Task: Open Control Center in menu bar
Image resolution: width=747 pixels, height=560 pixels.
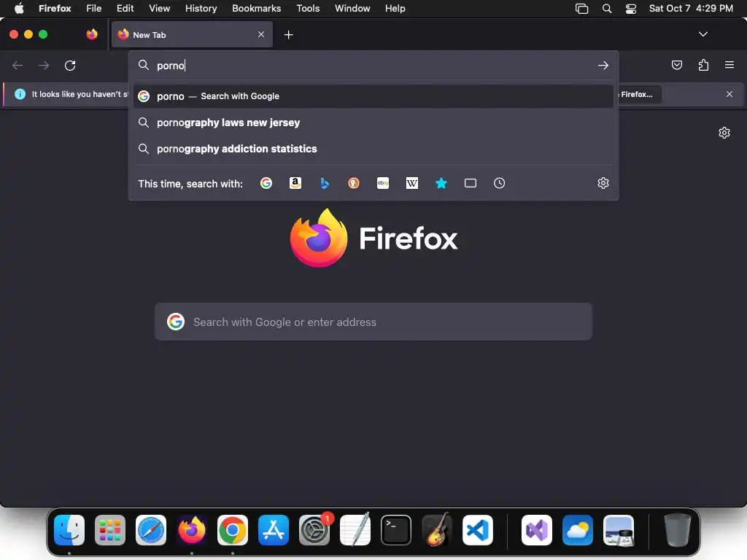Action: [x=631, y=8]
